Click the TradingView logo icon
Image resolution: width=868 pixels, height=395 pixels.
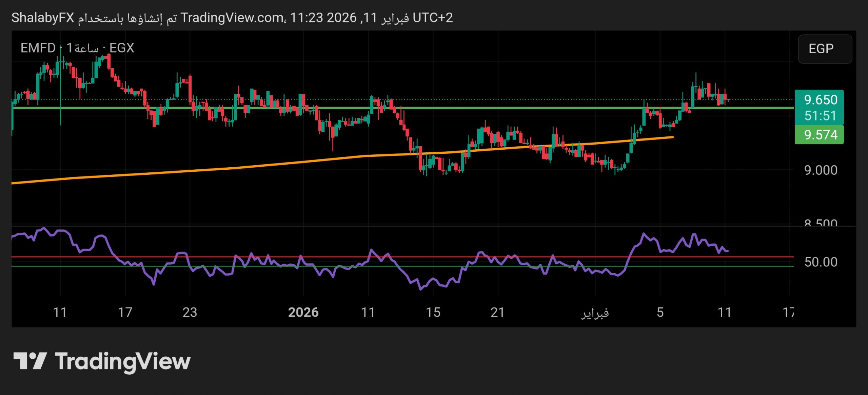(30, 361)
